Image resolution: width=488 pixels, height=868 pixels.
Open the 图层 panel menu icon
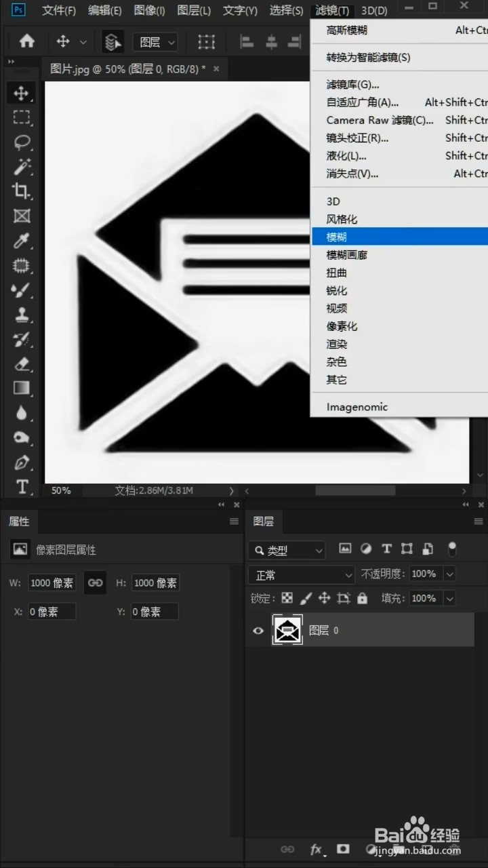[x=479, y=521]
